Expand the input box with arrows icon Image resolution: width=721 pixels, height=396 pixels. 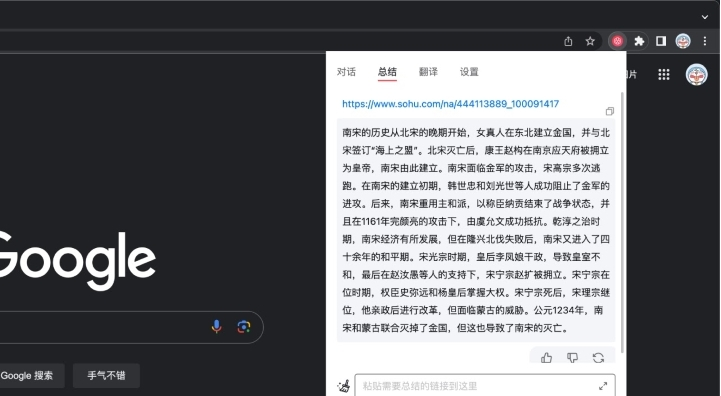click(603, 386)
